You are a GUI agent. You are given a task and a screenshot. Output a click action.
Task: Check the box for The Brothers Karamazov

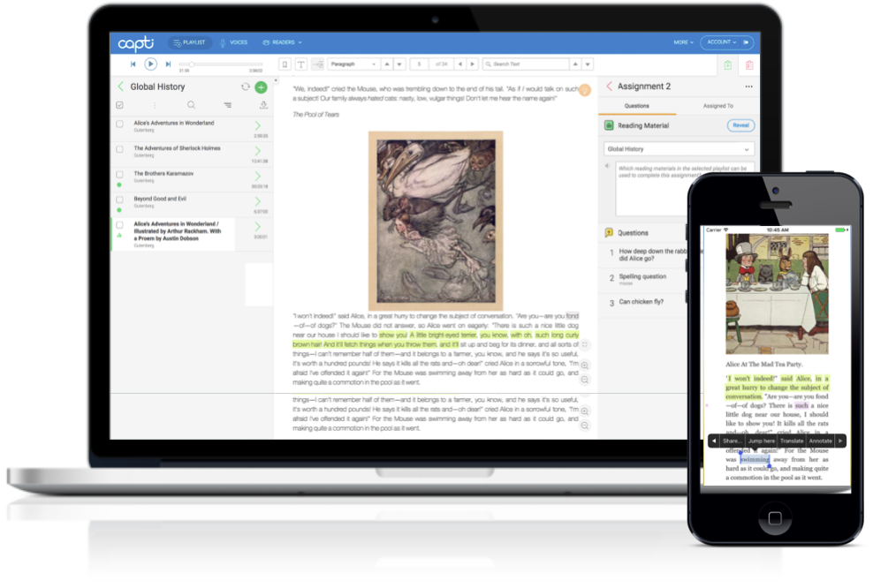[x=119, y=174]
